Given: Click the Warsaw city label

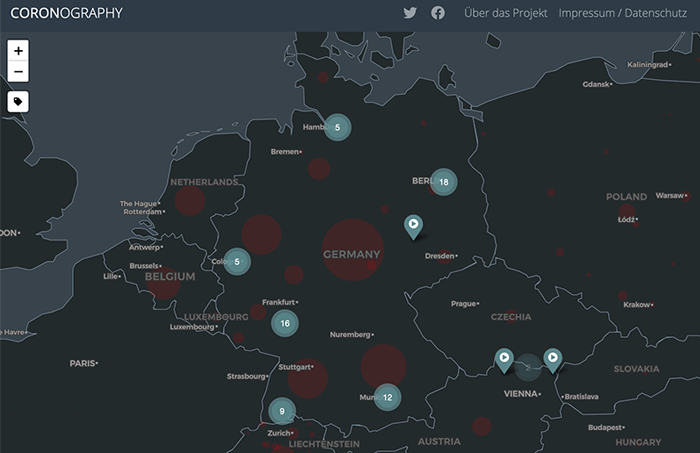Looking at the screenshot, I should 670,195.
